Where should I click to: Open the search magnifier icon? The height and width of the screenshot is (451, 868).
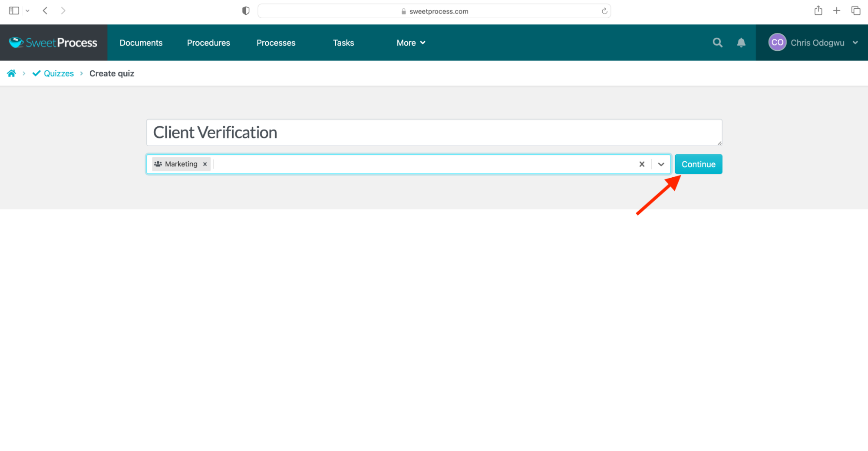[x=717, y=43]
